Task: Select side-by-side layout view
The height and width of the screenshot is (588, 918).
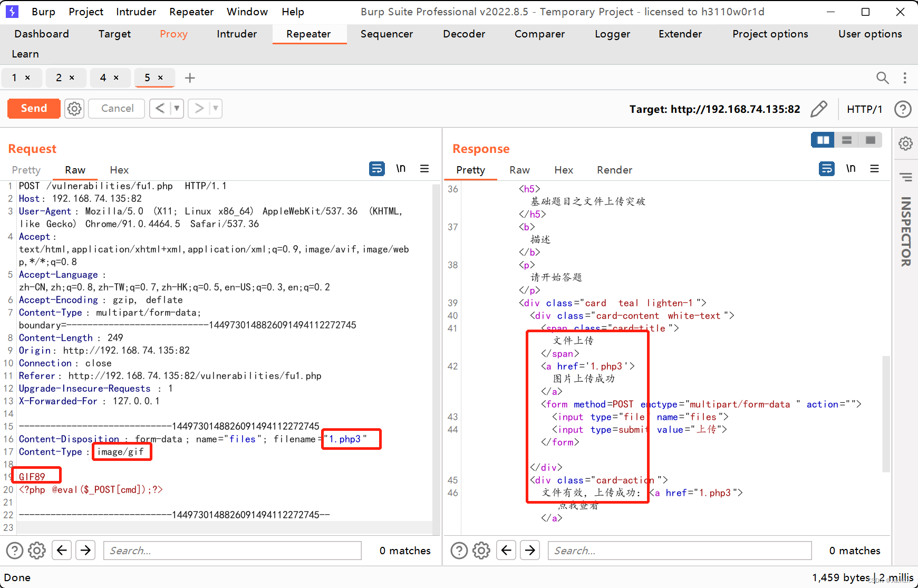Action: pos(823,140)
